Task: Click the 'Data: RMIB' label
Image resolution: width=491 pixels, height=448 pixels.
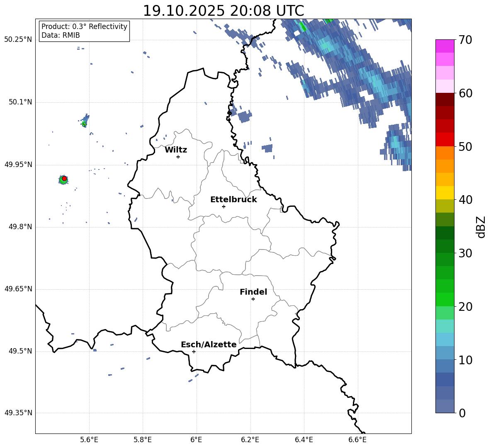Action: pyautogui.click(x=61, y=35)
